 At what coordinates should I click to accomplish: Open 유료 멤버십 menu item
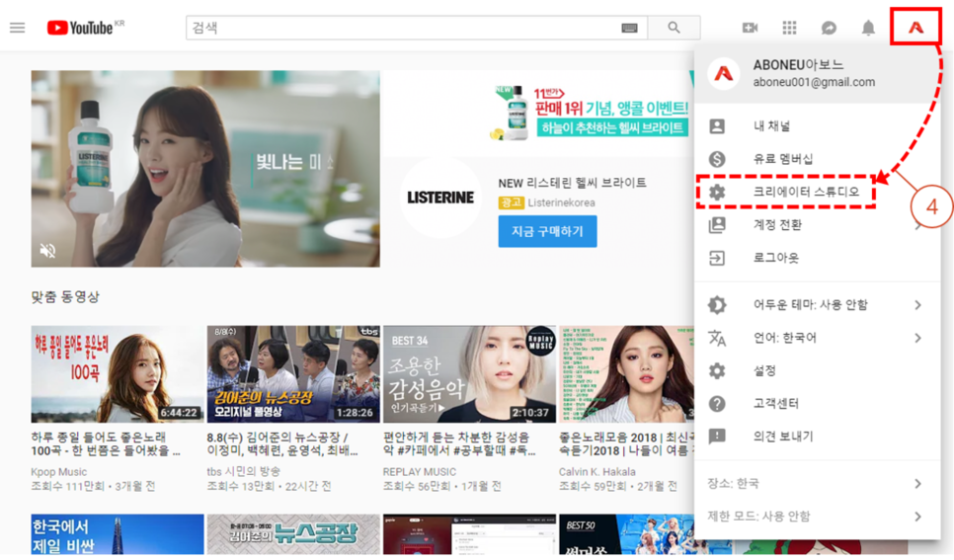[817, 159]
